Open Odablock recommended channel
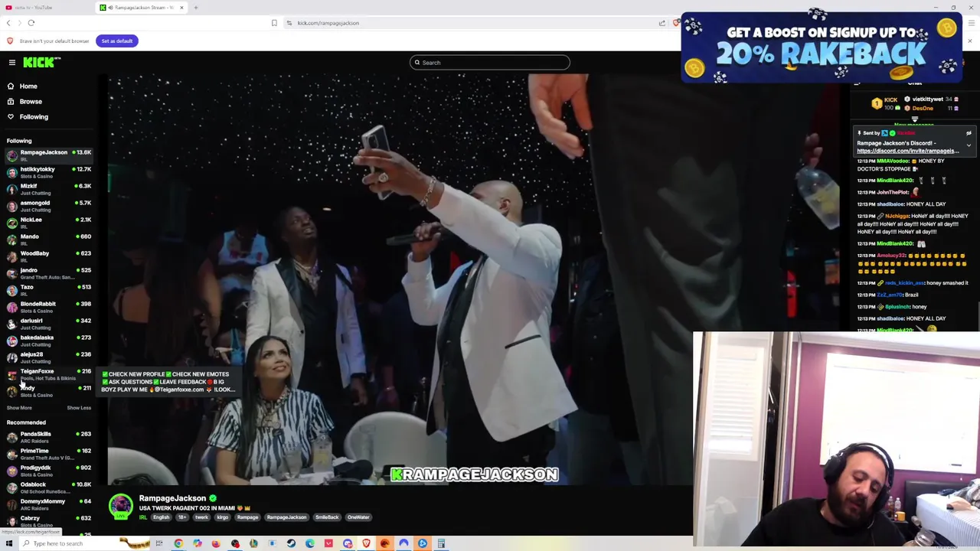Image resolution: width=980 pixels, height=551 pixels. pos(49,487)
